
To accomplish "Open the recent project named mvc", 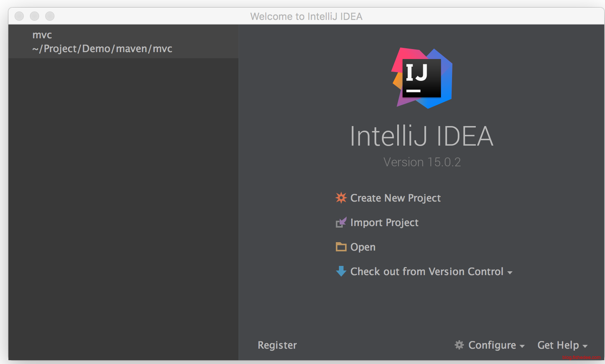I will tap(42, 35).
